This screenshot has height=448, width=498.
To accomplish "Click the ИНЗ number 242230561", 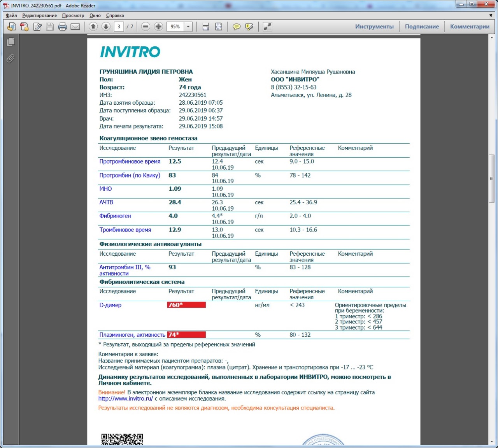I will 193,95.
